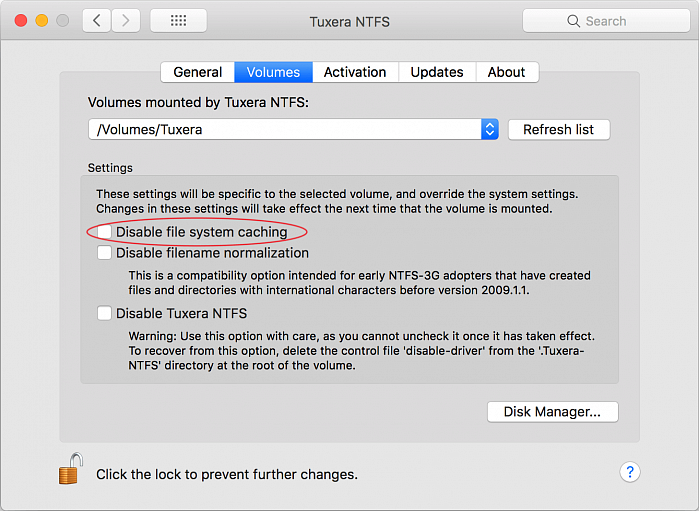Click the forward navigation arrow
This screenshot has height=511, width=699.
[x=126, y=21]
